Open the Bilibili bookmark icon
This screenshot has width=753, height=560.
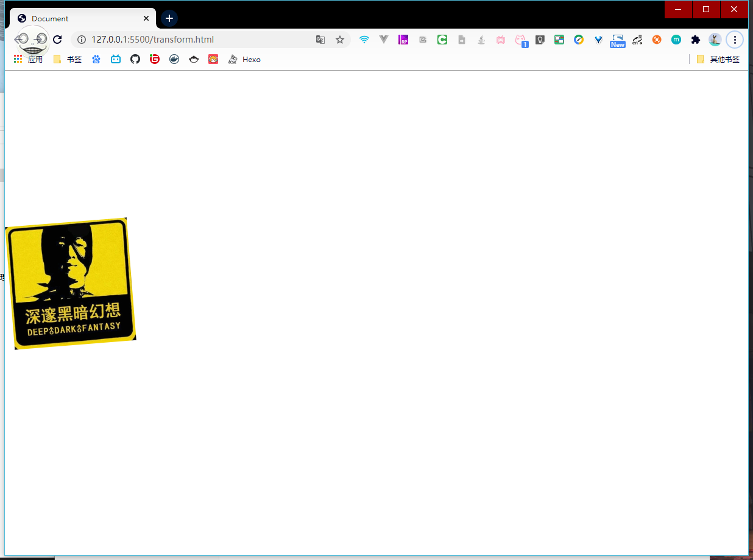pos(116,59)
